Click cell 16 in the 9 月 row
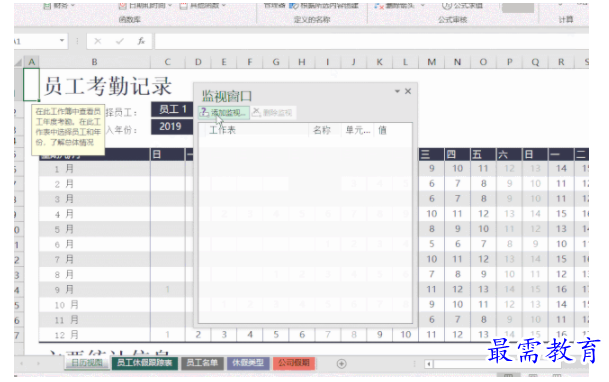609x382 pixels. [561, 289]
